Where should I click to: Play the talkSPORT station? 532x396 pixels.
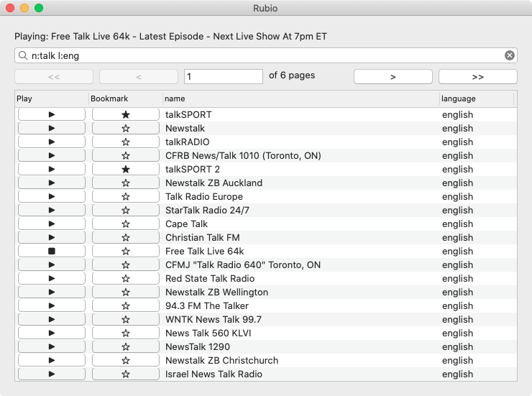[x=52, y=114]
